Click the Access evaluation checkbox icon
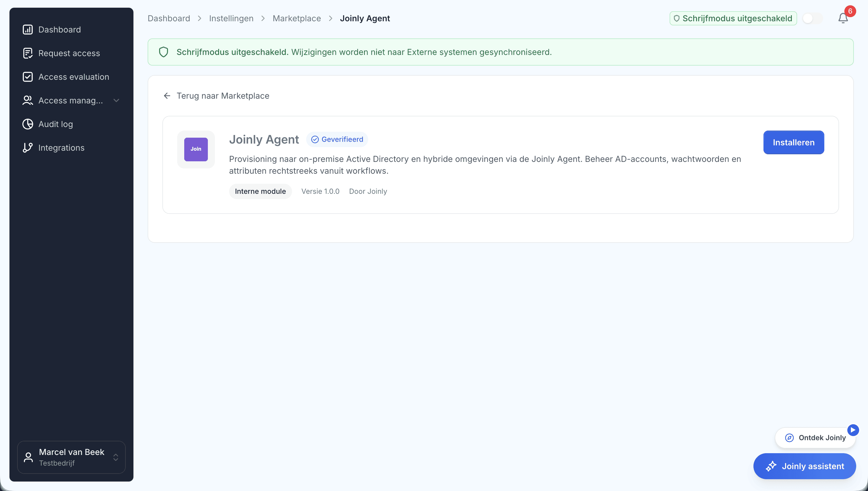The image size is (868, 491). tap(28, 77)
